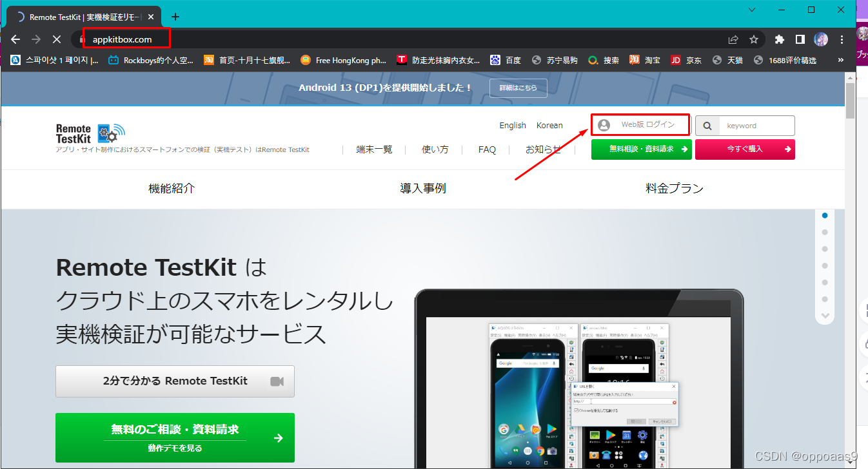This screenshot has height=469, width=868.
Task: Open the Chrome profile avatar
Action: [x=821, y=39]
